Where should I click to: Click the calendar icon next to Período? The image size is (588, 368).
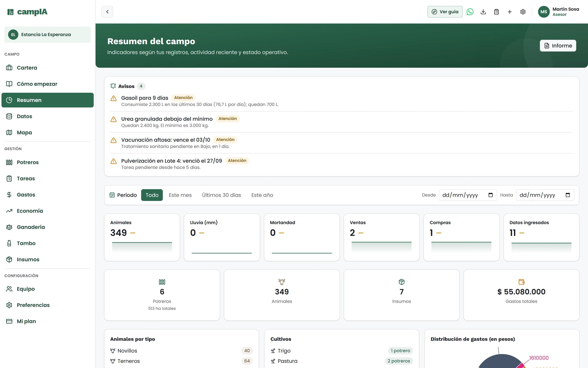(x=112, y=195)
